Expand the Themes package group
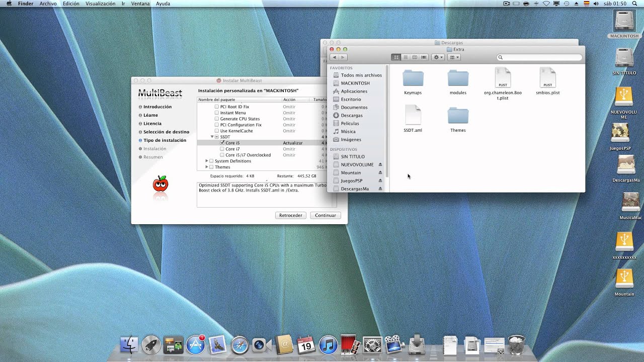The image size is (644, 362). 206,167
